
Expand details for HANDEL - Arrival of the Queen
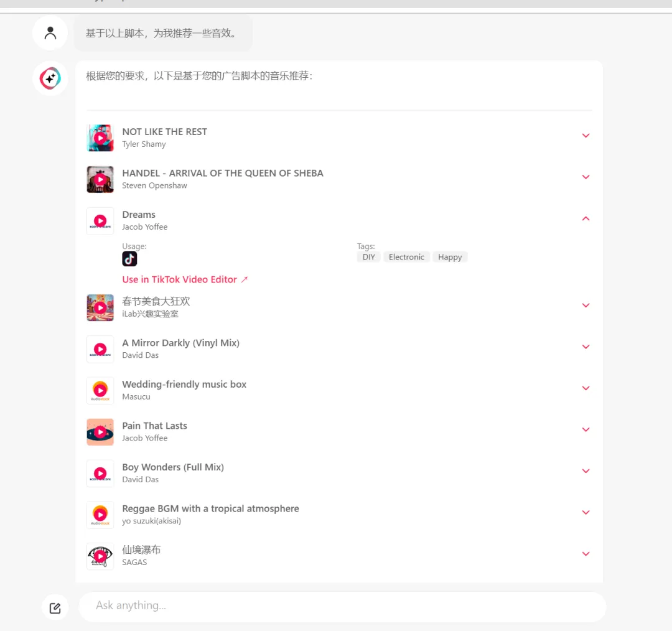[586, 177]
